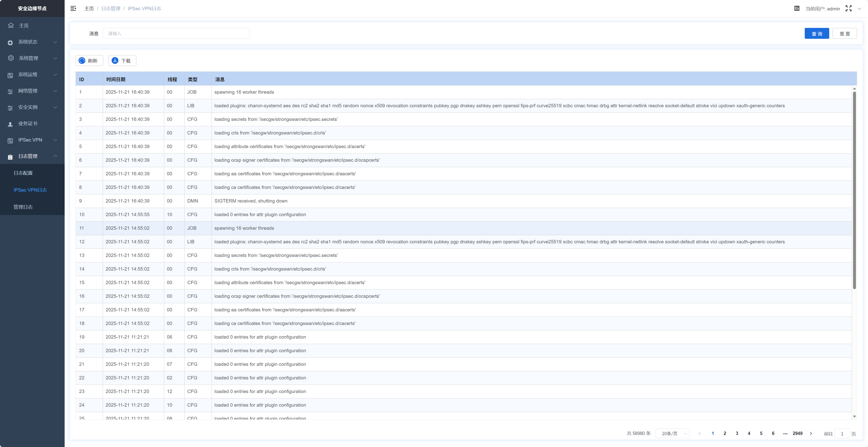Open 主页 home in sidebar
Viewport: 868px width, 447px height.
pos(24,26)
